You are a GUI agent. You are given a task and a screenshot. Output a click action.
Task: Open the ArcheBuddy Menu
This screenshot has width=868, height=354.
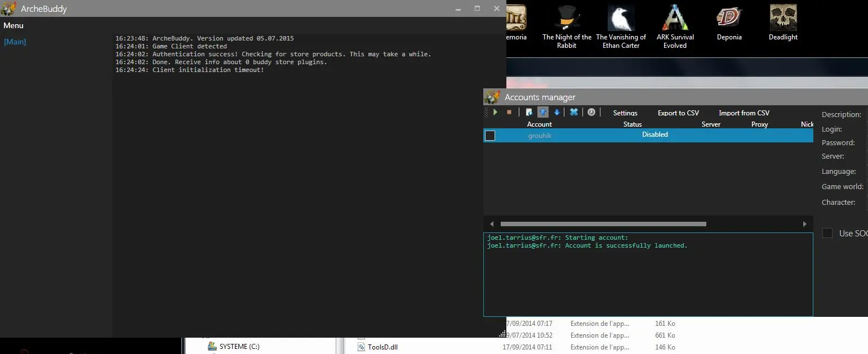click(x=14, y=25)
